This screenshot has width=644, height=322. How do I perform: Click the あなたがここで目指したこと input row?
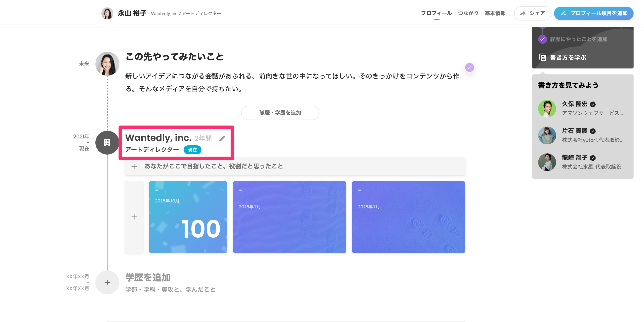pyautogui.click(x=295, y=166)
